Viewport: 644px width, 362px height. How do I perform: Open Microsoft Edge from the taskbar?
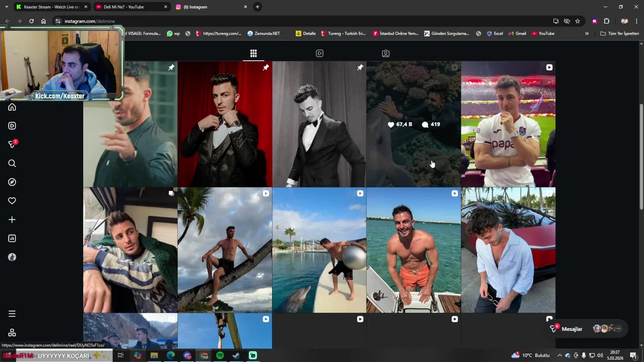pyautogui.click(x=171, y=355)
